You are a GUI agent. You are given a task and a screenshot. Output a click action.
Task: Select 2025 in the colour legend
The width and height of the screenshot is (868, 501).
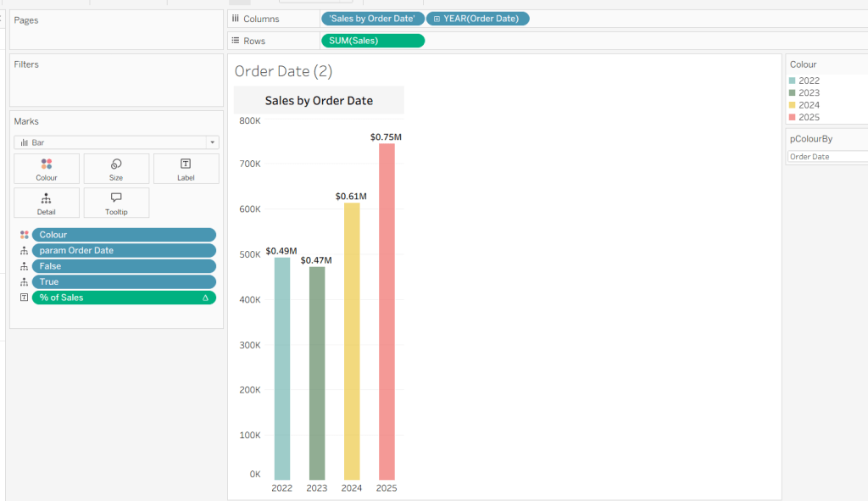point(809,117)
